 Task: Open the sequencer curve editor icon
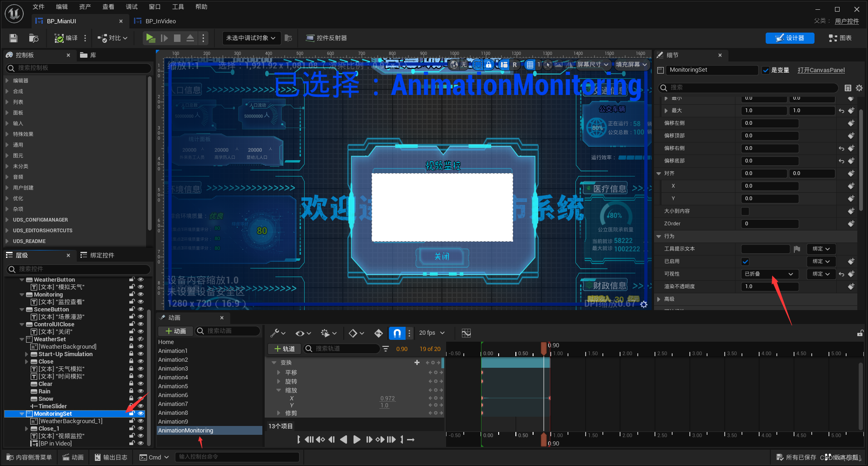466,333
